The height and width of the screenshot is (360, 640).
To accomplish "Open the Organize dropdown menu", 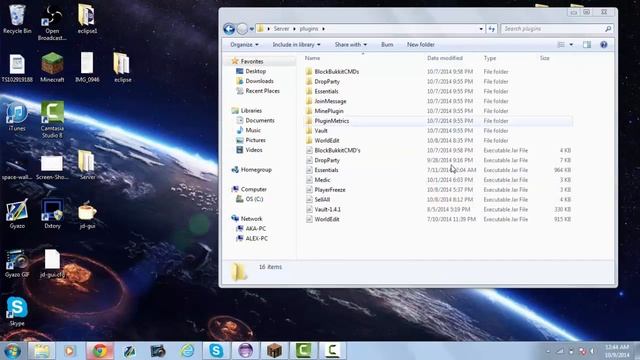I will (x=244, y=44).
